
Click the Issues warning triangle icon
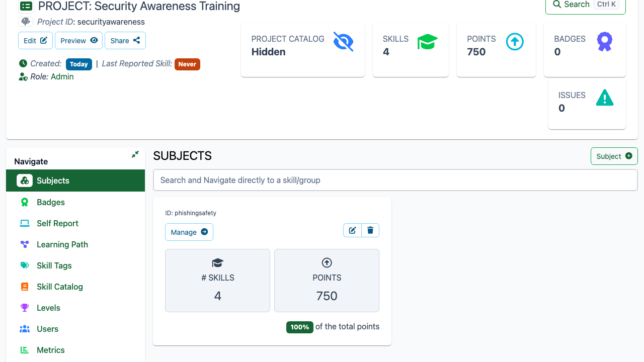click(x=605, y=98)
